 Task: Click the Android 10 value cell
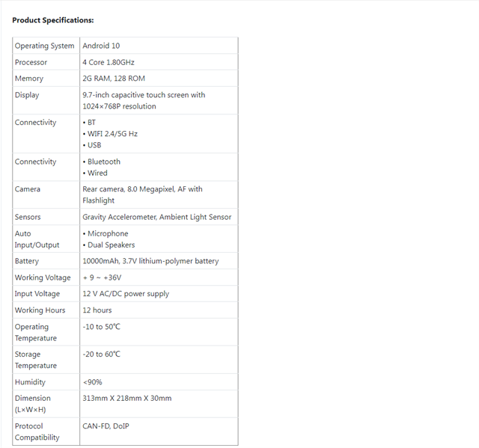[x=159, y=46]
